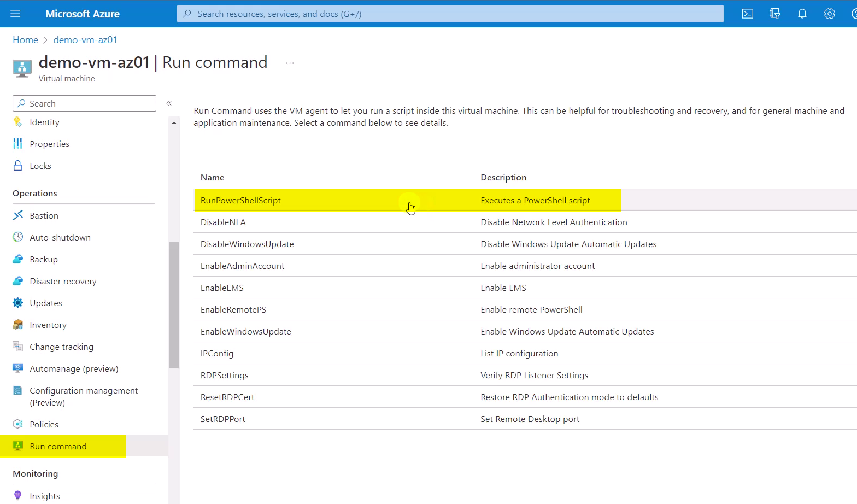Open portal Settings gear

click(830, 14)
